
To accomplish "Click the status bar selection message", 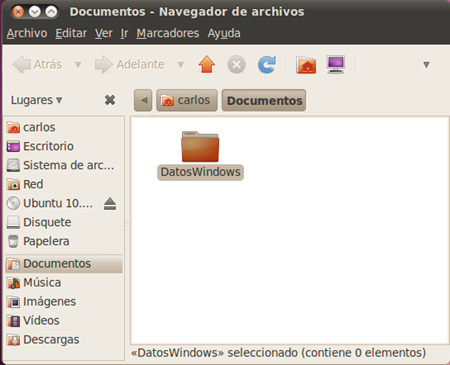I will [x=278, y=353].
